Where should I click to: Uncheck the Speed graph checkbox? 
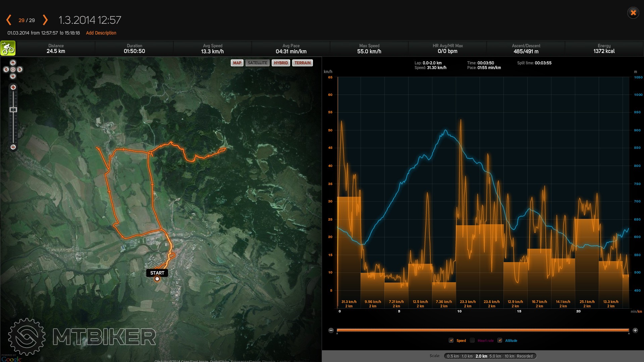coord(451,341)
